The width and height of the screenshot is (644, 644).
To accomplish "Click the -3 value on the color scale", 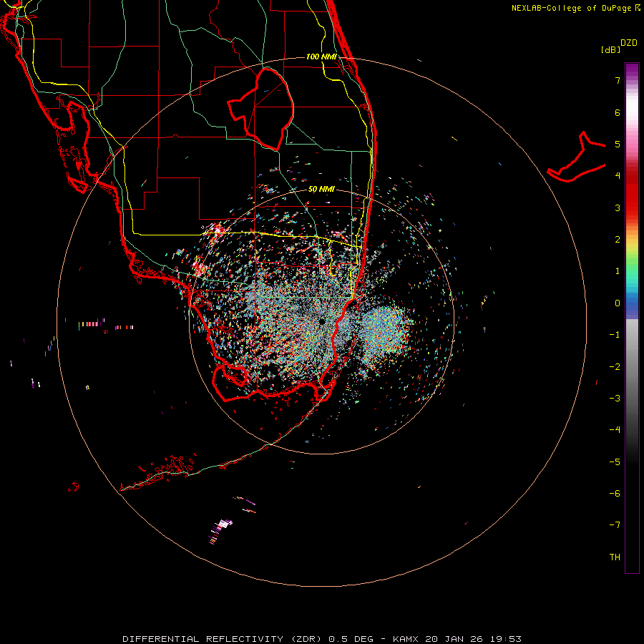I will coord(615,399).
